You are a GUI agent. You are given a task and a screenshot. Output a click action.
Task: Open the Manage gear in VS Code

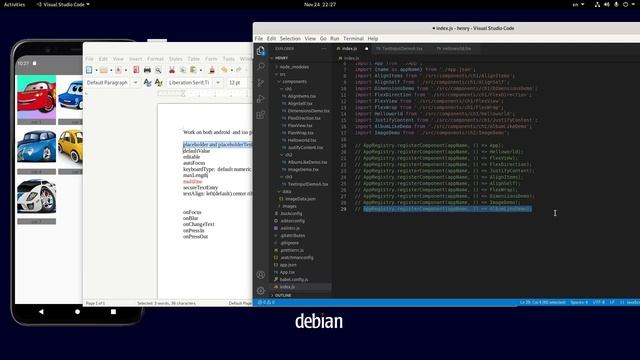(x=261, y=291)
